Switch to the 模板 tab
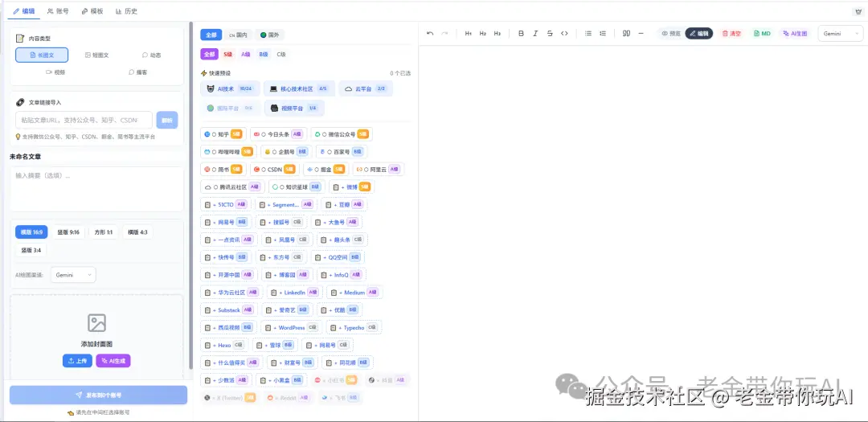The height and width of the screenshot is (422, 868). (92, 11)
